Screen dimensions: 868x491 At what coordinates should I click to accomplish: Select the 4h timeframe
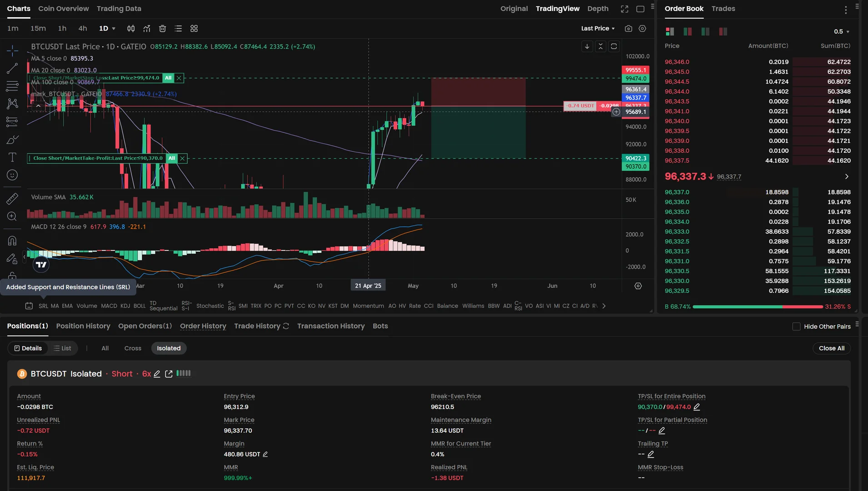tap(83, 29)
